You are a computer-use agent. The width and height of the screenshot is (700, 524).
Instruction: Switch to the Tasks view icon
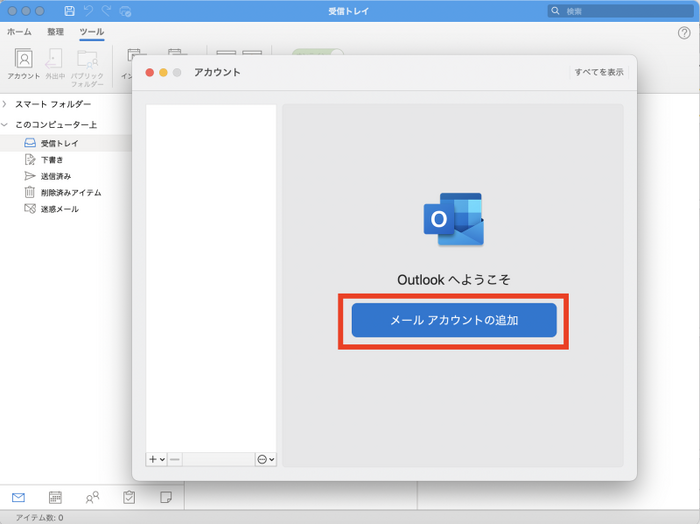point(129,497)
